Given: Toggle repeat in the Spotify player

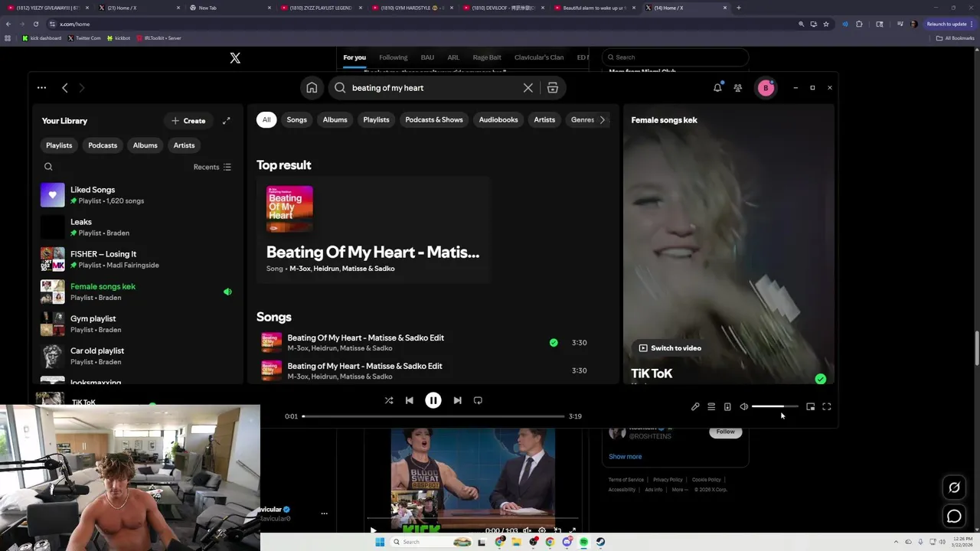Looking at the screenshot, I should tap(478, 400).
